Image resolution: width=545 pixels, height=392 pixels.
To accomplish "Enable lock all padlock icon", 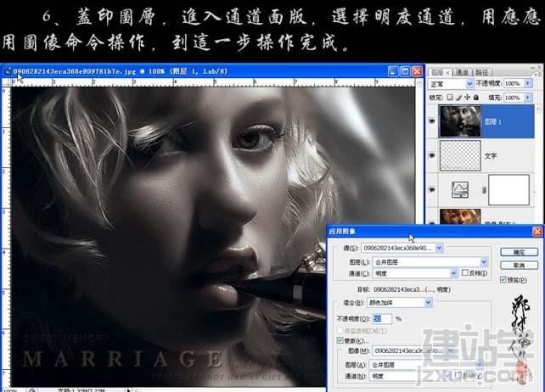I will coord(476,98).
